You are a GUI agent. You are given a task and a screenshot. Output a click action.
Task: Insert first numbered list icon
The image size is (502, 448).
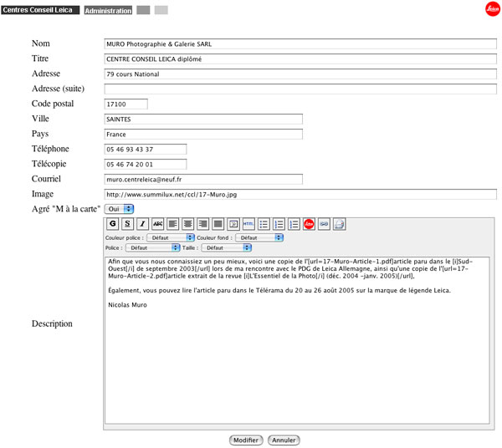click(x=279, y=224)
